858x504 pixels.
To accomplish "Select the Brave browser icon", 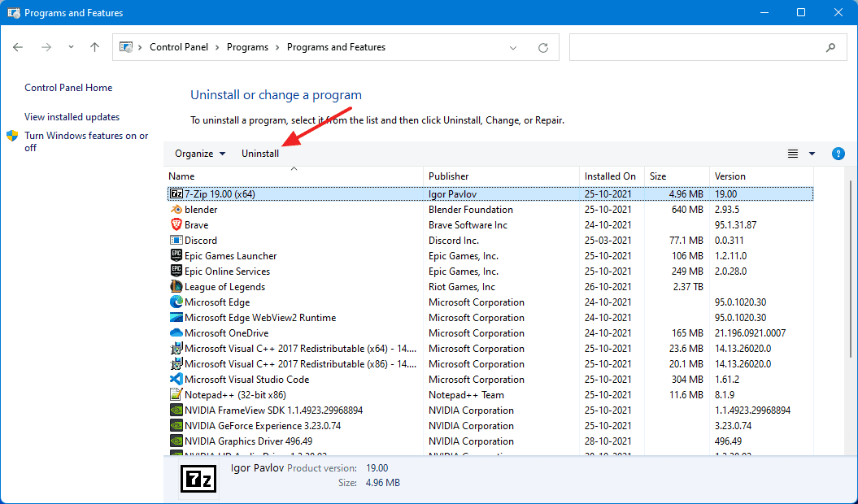I will coord(177,224).
